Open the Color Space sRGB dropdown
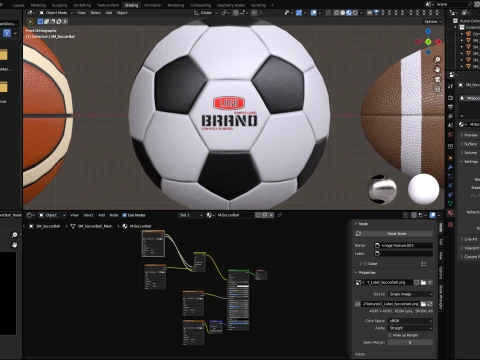 [x=410, y=321]
